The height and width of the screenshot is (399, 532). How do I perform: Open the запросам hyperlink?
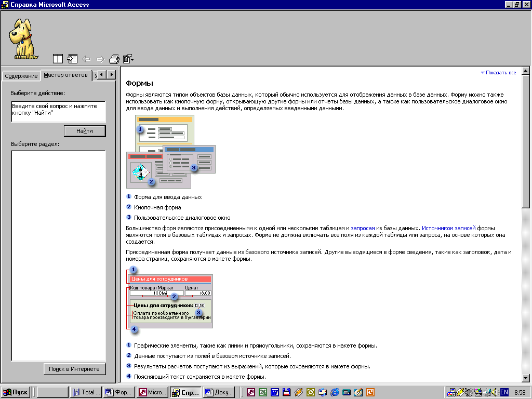click(363, 228)
